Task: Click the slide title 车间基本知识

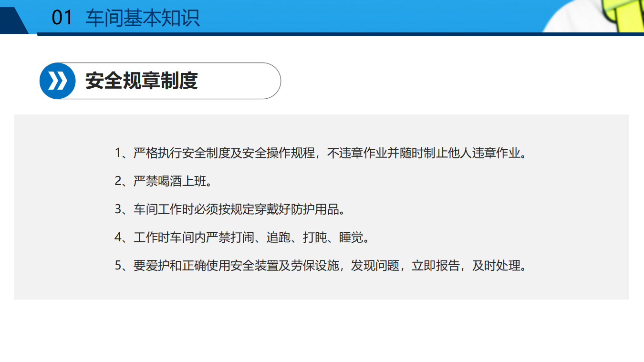Action: [142, 18]
